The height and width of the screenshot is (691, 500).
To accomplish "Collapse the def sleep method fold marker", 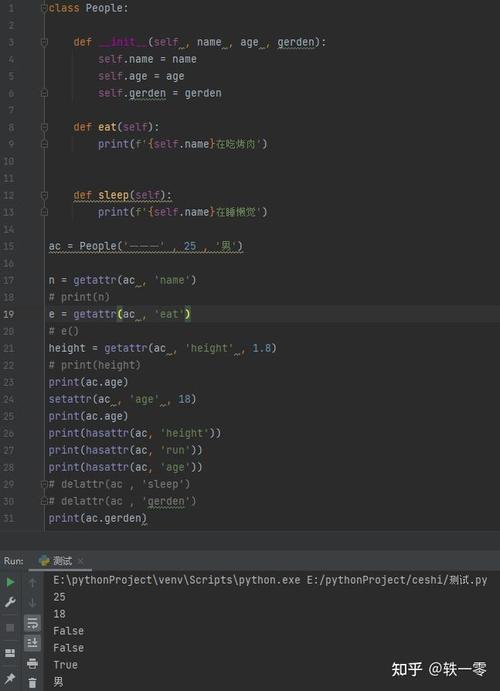I will pyautogui.click(x=44, y=195).
